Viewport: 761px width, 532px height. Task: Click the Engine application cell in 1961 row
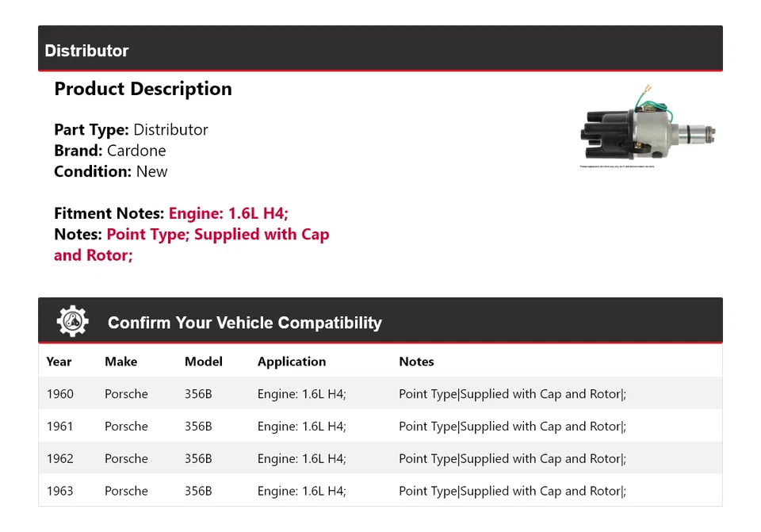coord(301,427)
